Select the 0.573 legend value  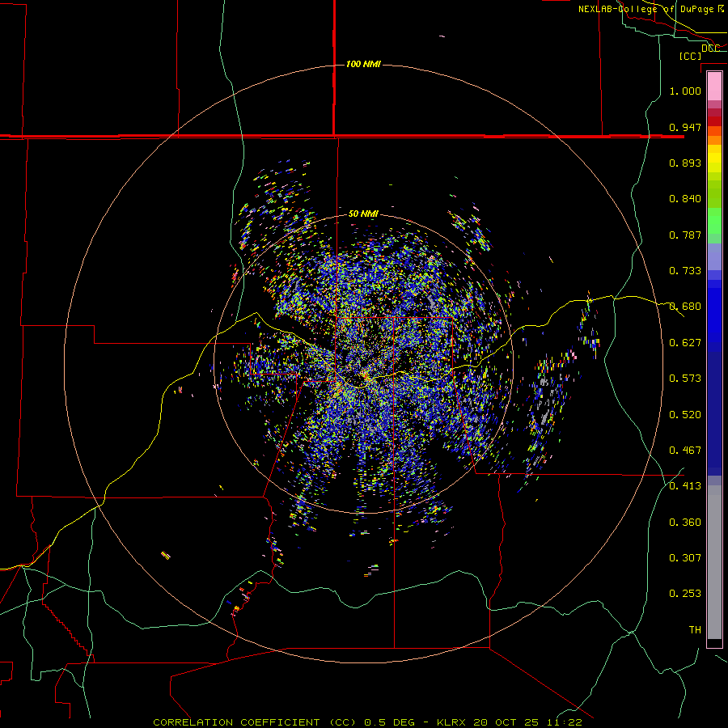coord(685,379)
